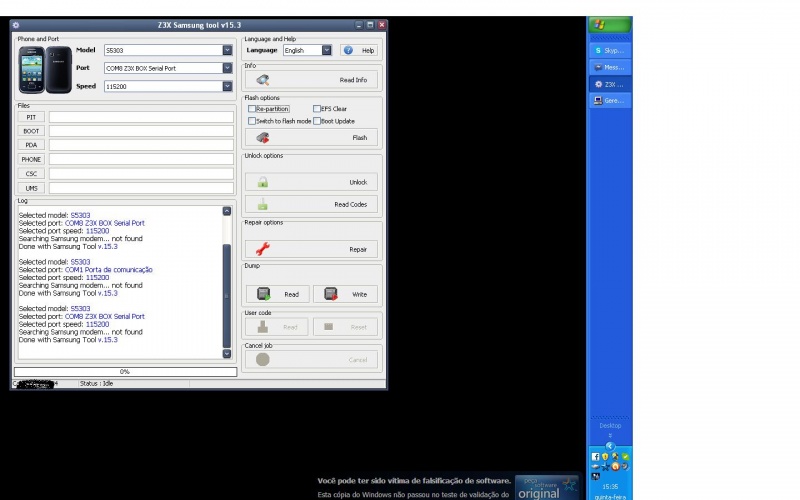Click the Dump Read button label

pyautogui.click(x=291, y=294)
